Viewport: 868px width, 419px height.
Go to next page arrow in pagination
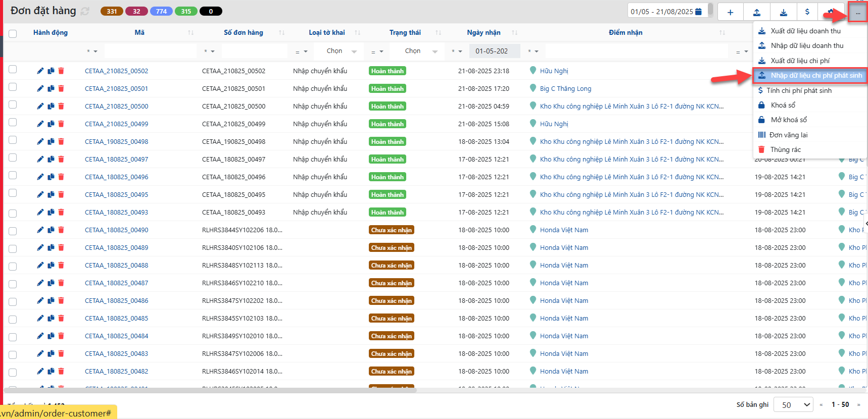coord(858,405)
